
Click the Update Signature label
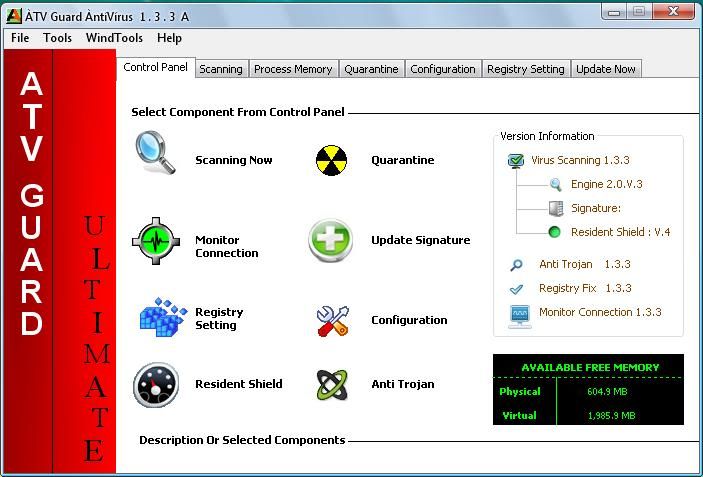[x=421, y=240]
